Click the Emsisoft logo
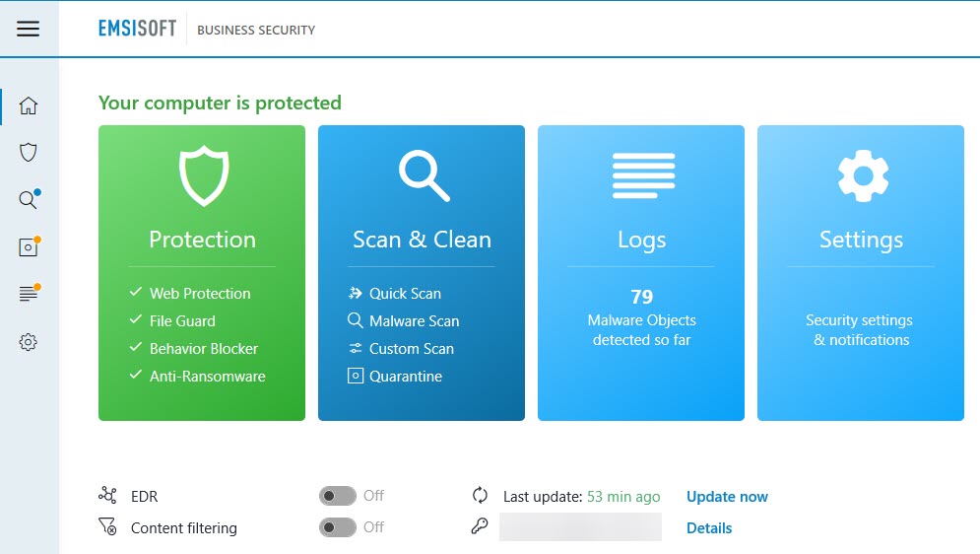Viewport: 980px width, 554px height. click(x=138, y=29)
